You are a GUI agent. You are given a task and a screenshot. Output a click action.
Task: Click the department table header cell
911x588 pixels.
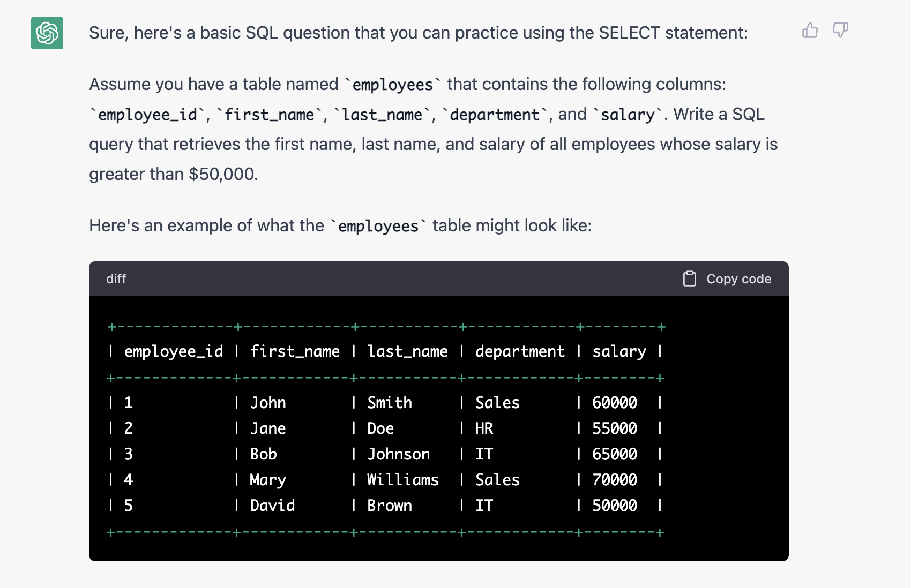coord(519,351)
